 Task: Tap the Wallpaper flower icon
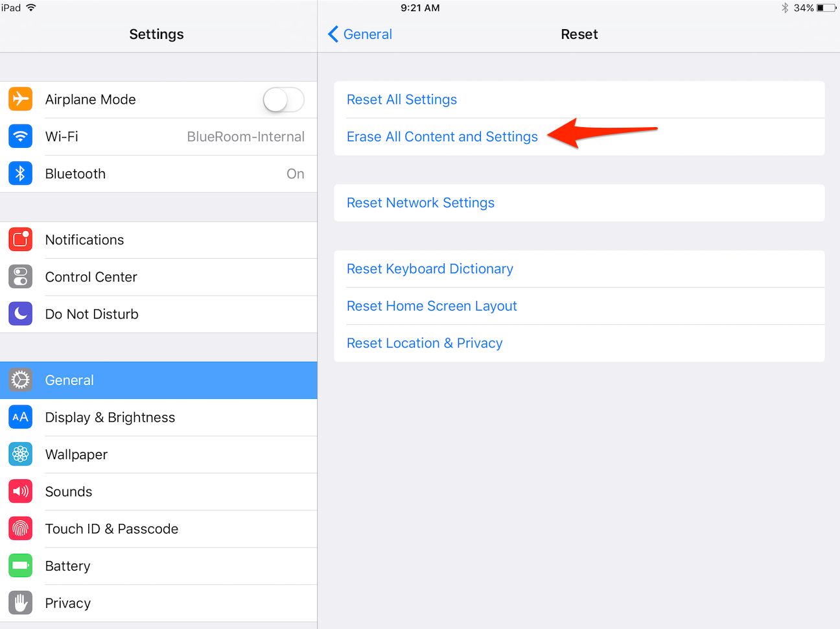[21, 455]
